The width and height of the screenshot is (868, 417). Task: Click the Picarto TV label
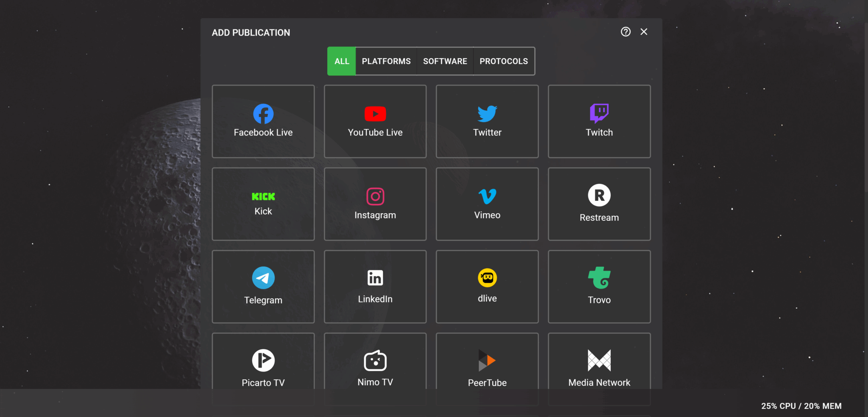tap(263, 383)
